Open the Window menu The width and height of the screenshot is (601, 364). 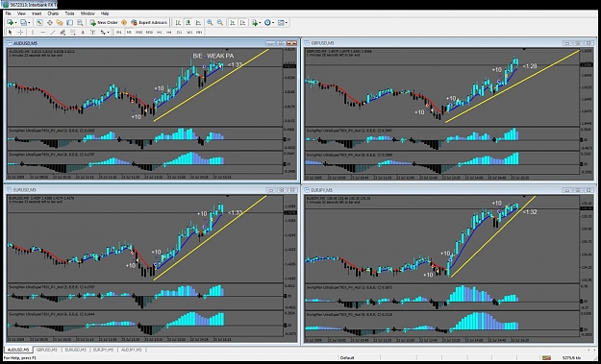pyautogui.click(x=88, y=13)
